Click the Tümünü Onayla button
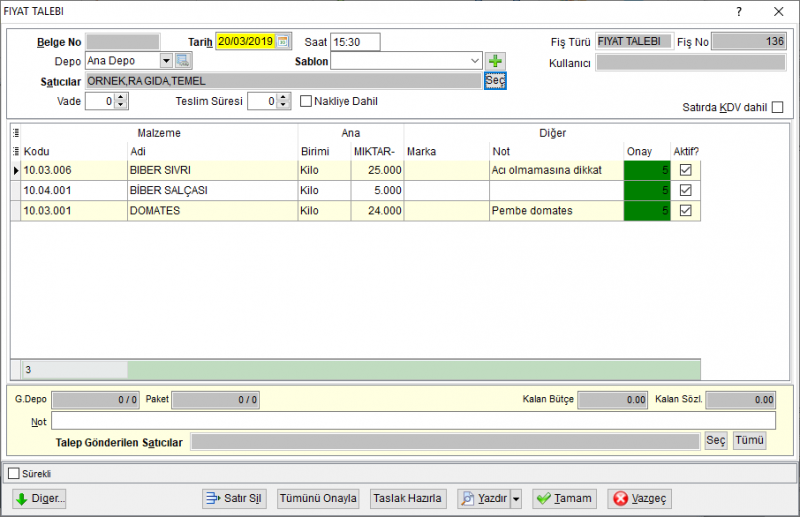The image size is (800, 517). click(x=318, y=498)
